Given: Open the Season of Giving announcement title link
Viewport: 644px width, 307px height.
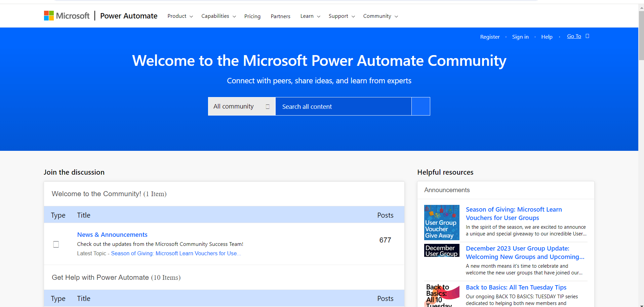Looking at the screenshot, I should pos(514,214).
